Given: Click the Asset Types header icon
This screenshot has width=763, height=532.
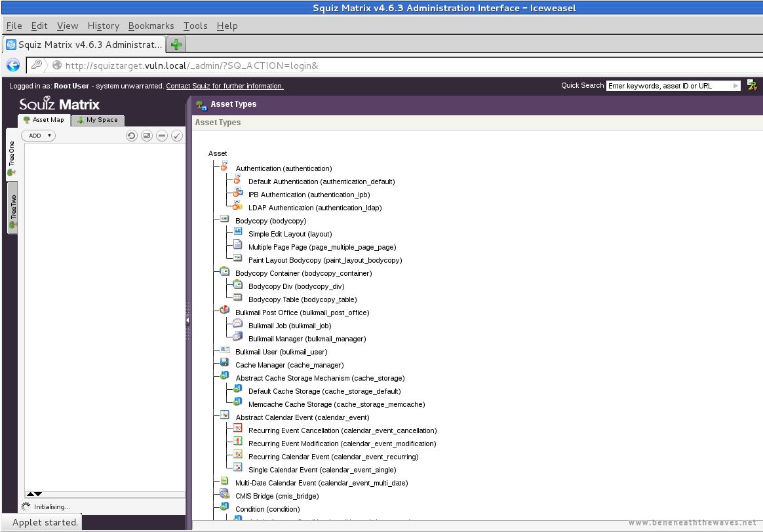Looking at the screenshot, I should coord(201,105).
